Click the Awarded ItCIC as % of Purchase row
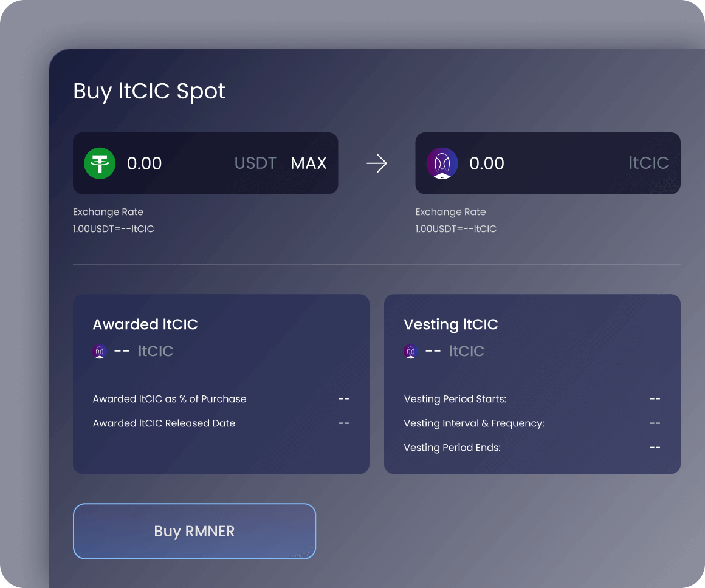 coord(170,399)
